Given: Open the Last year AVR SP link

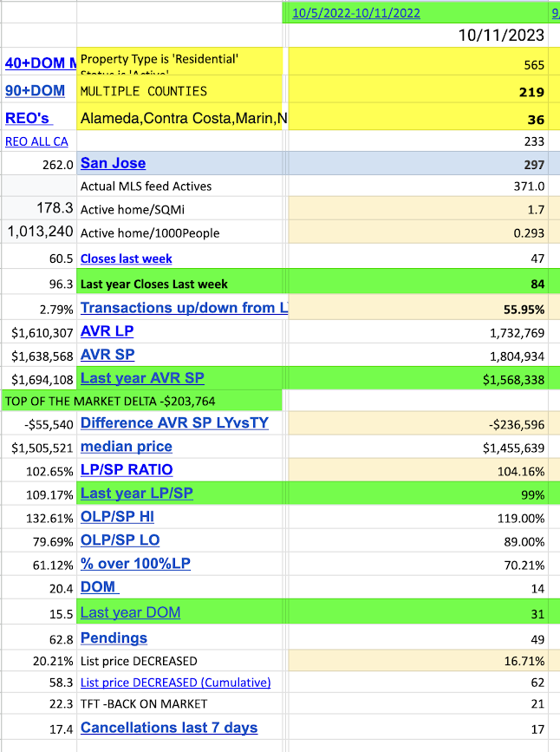Looking at the screenshot, I should tap(142, 378).
